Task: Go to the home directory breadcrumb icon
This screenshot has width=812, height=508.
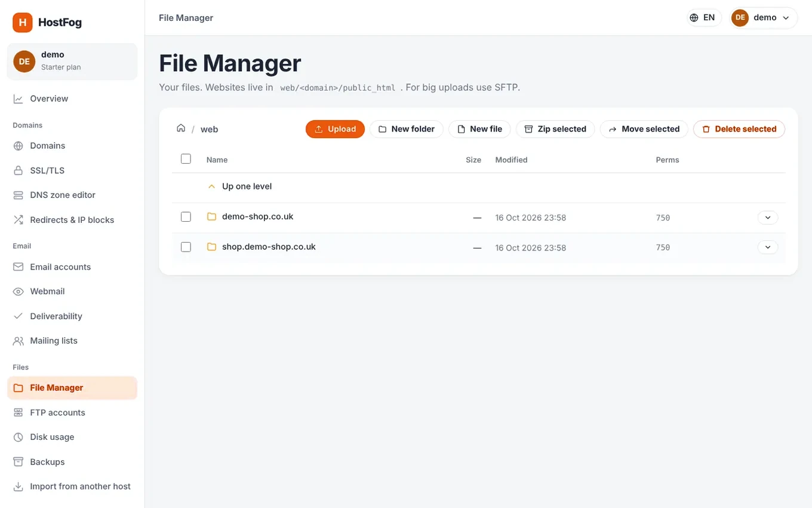Action: click(181, 128)
